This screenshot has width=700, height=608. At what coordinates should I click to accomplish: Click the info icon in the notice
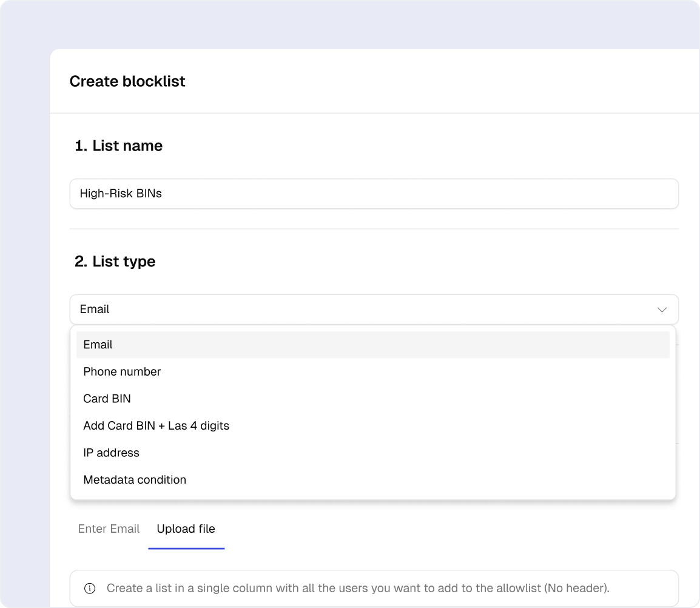point(90,588)
